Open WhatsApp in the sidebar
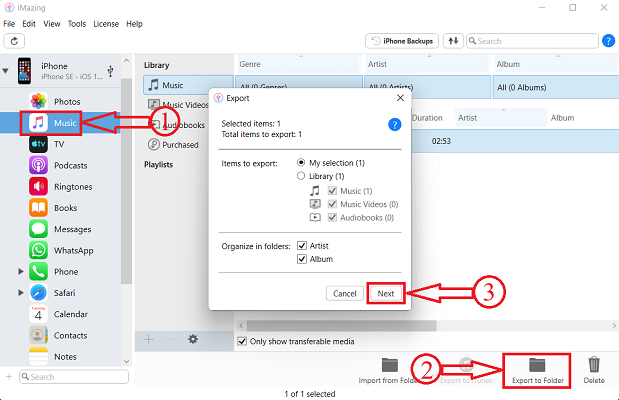This screenshot has width=619, height=400. 38,250
